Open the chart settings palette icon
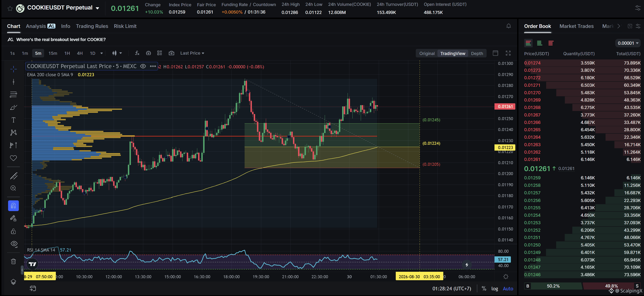Image resolution: width=644 pixels, height=296 pixels. 149,53
